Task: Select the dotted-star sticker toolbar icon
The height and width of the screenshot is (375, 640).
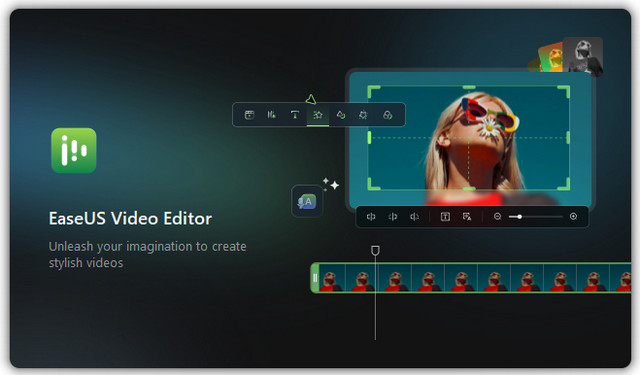Action: tap(363, 115)
